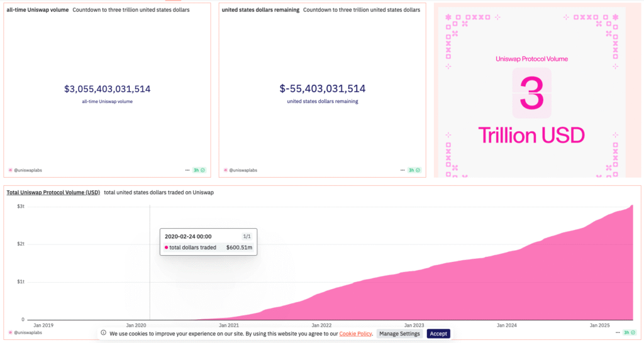Click the 'all-time Uniswap volume' panel title
The height and width of the screenshot is (343, 644).
[x=37, y=10]
